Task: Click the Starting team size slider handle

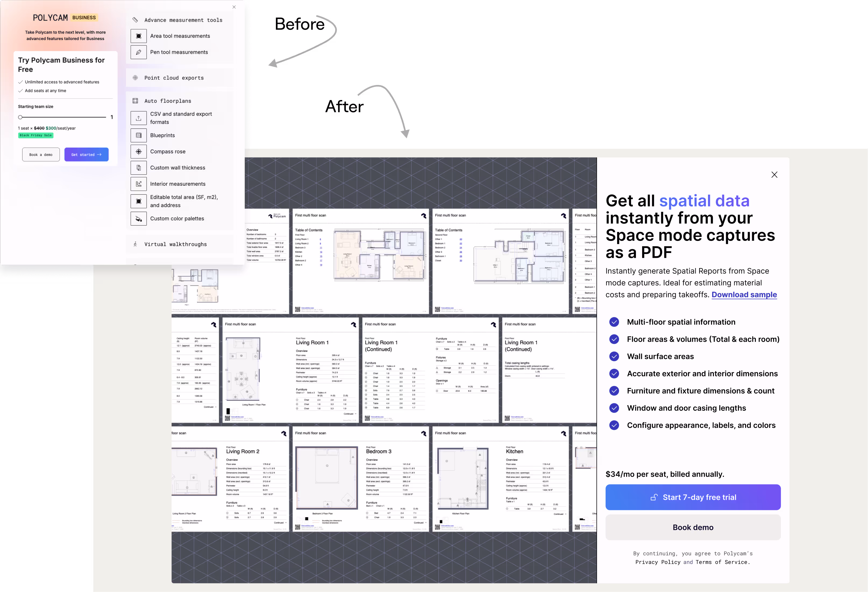Action: pyautogui.click(x=20, y=117)
